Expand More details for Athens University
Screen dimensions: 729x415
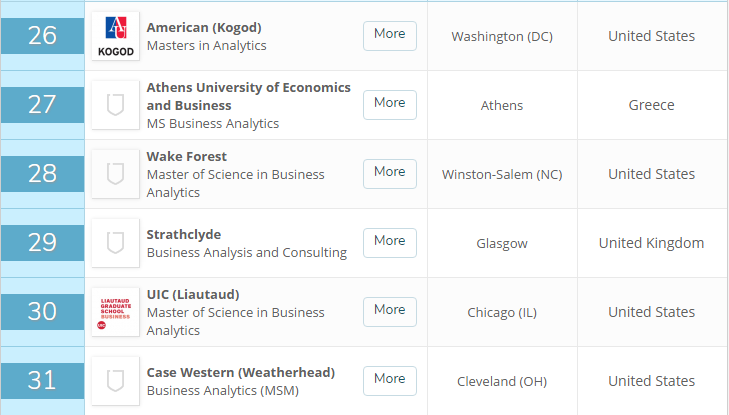click(x=389, y=104)
